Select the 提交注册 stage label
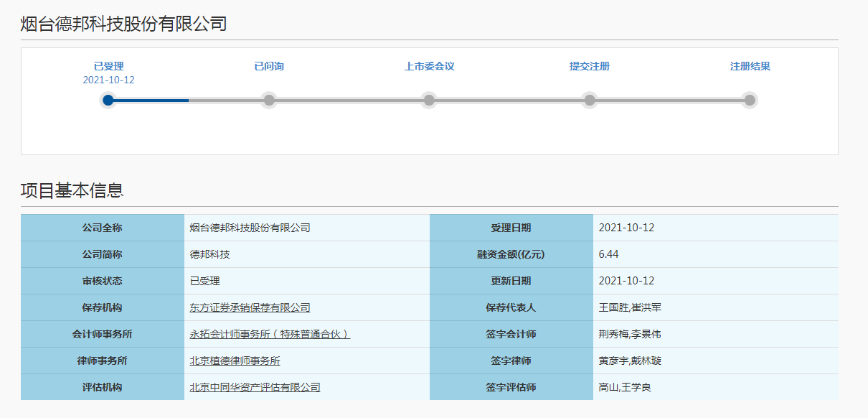This screenshot has width=868, height=418. point(590,67)
